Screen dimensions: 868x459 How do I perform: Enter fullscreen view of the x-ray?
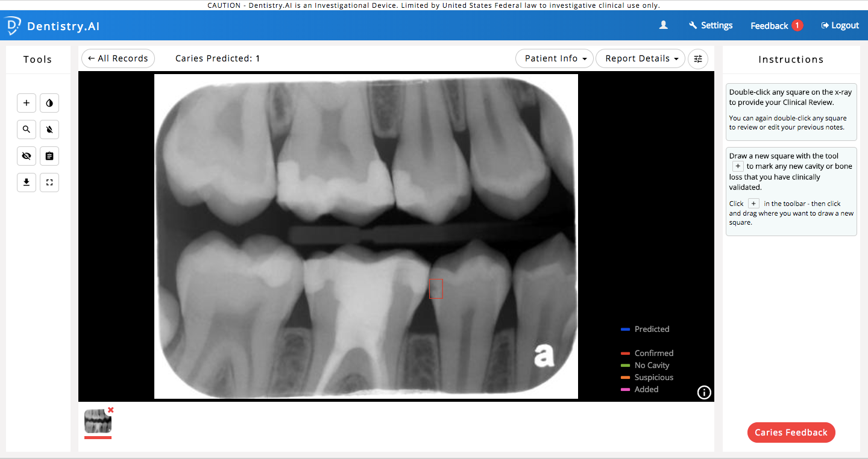click(49, 182)
